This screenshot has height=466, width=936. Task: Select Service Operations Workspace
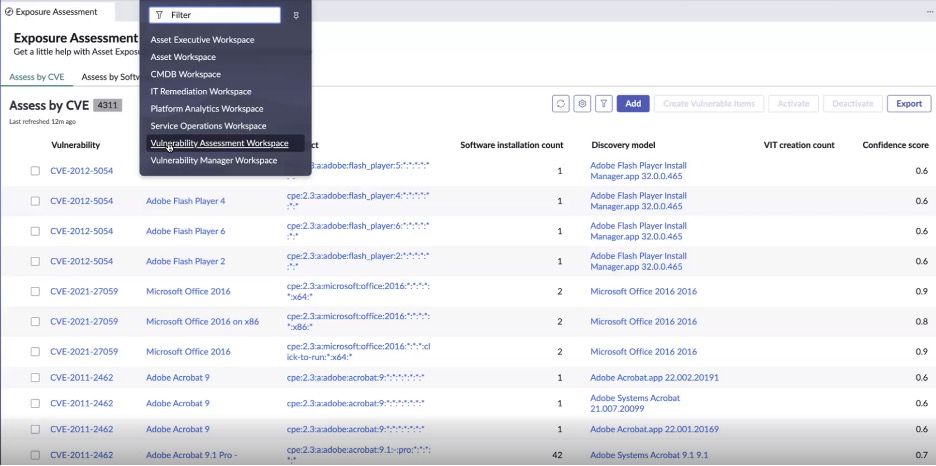pos(208,126)
